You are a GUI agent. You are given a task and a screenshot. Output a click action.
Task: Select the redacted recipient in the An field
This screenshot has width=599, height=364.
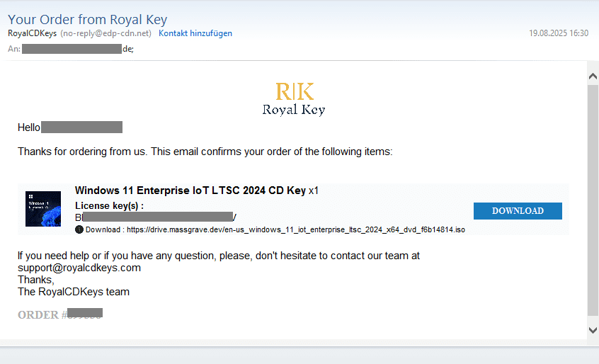[x=72, y=49]
